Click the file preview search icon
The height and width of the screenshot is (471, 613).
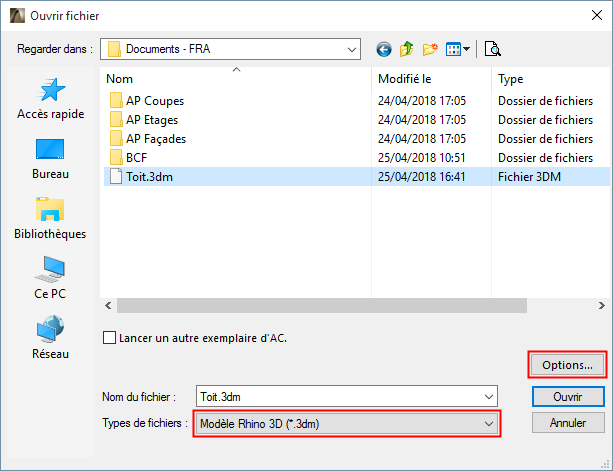(x=493, y=49)
